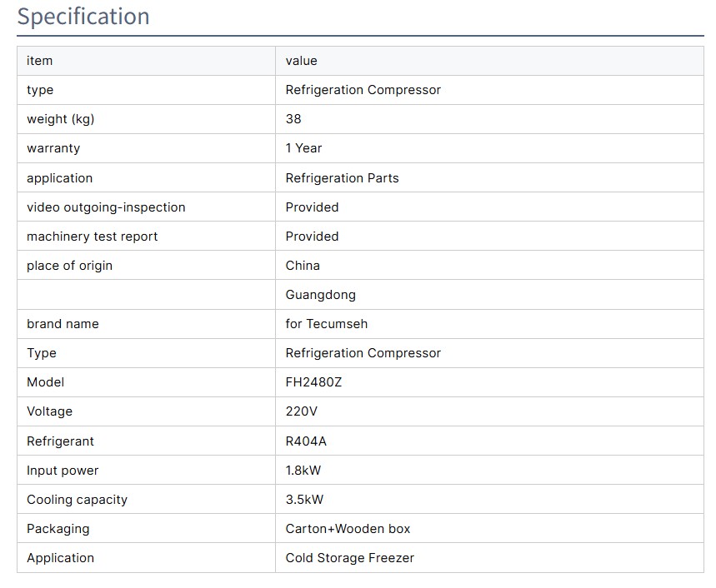The height and width of the screenshot is (588, 716).
Task: Click the 'Guangdong' cell
Action: [320, 295]
